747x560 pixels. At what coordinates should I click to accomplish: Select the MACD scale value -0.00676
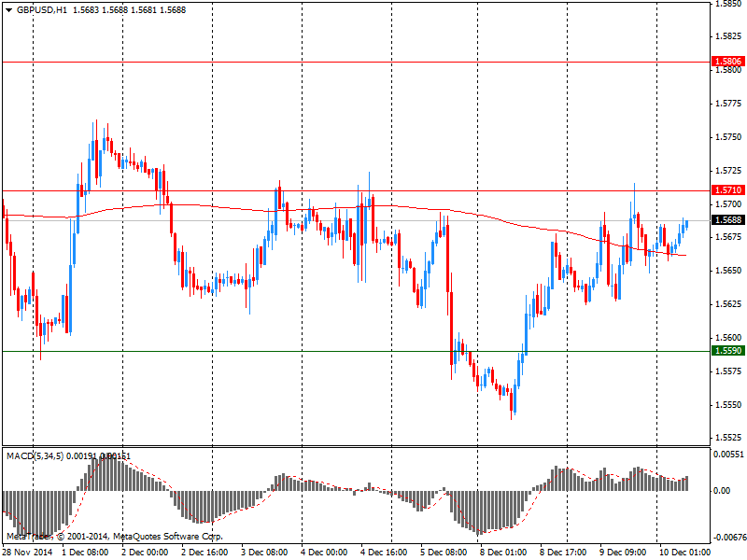(x=728, y=539)
